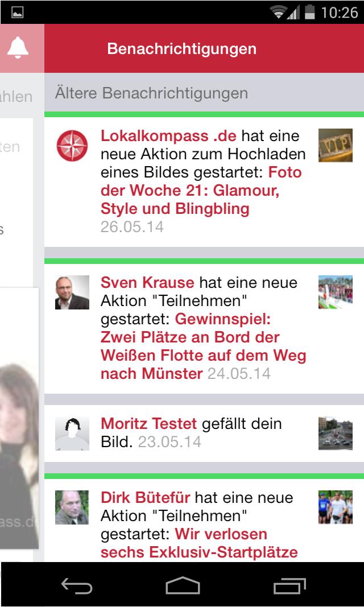Viewport: 364px width, 607px height.
Task: Tap the Android home navigation icon
Action: click(183, 585)
